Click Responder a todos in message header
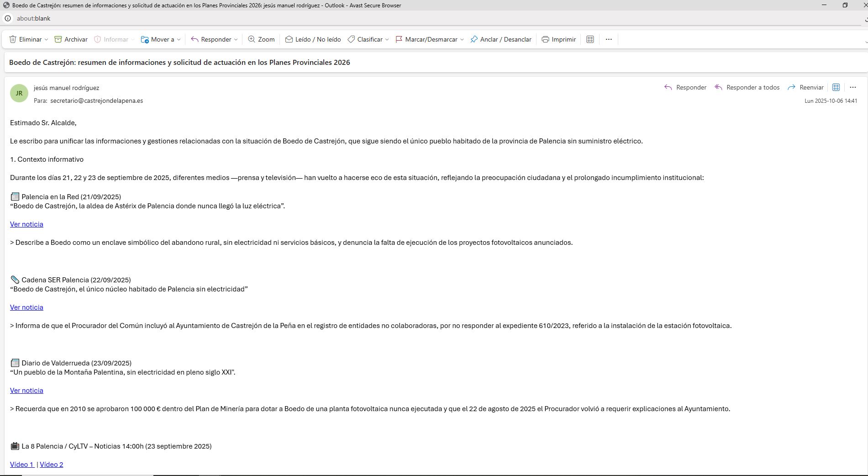Image resolution: width=868 pixels, height=476 pixels. (747, 87)
